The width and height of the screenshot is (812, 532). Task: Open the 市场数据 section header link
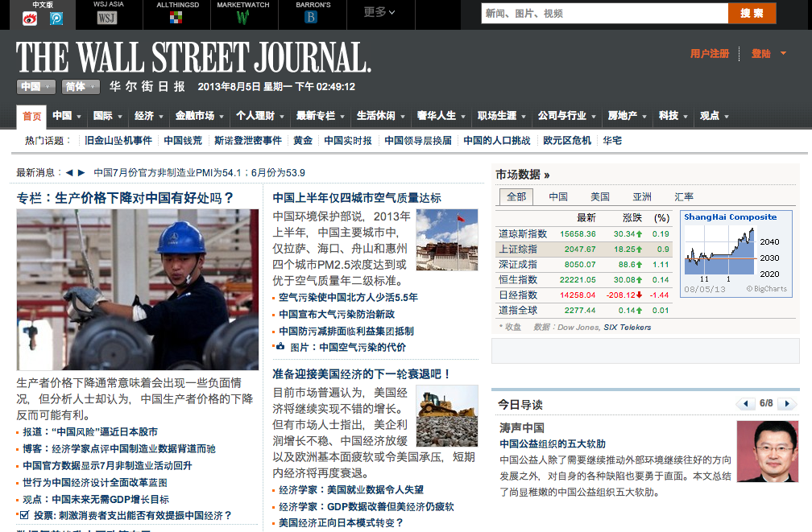(523, 175)
